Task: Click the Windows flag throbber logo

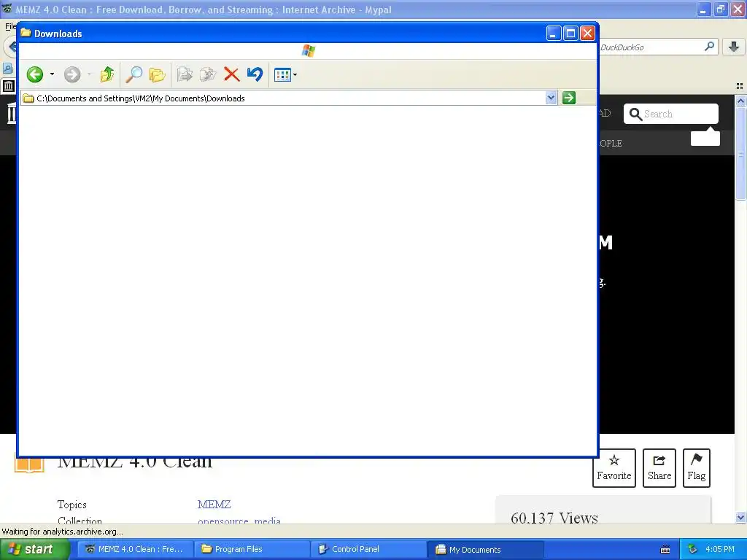Action: pyautogui.click(x=309, y=50)
